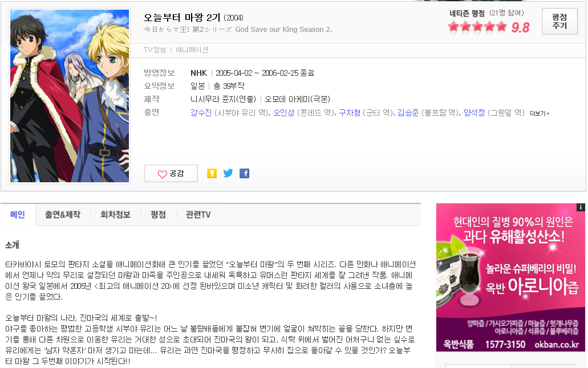Select the 평점 tab
Screen dimensions: 588x368
pyautogui.click(x=158, y=215)
